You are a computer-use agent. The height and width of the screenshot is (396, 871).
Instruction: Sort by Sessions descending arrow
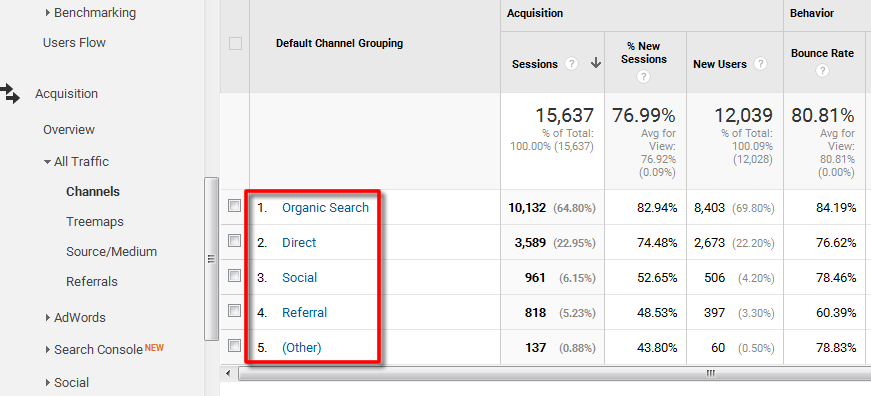(596, 64)
